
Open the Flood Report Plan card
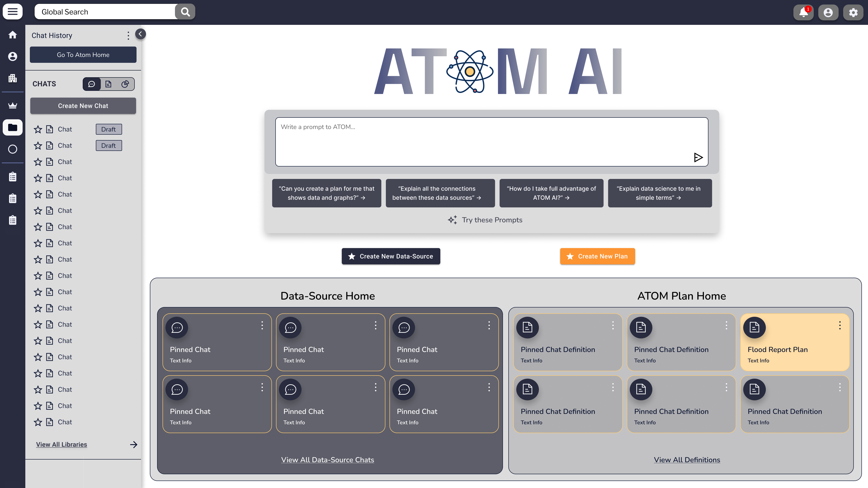click(795, 342)
